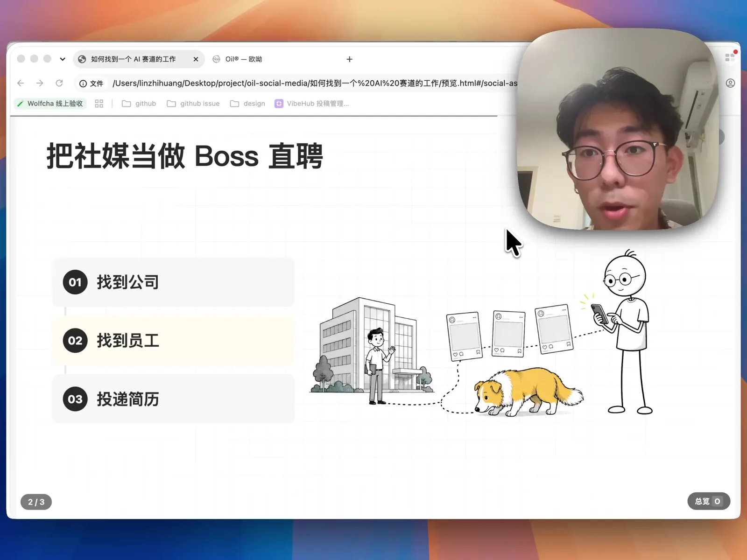Select step 01 找到公司

(174, 282)
